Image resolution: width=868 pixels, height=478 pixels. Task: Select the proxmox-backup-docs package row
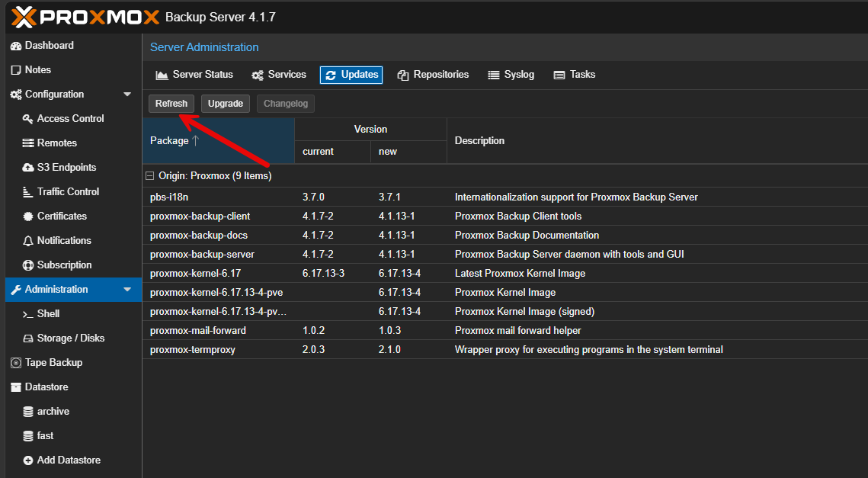pyautogui.click(x=504, y=236)
